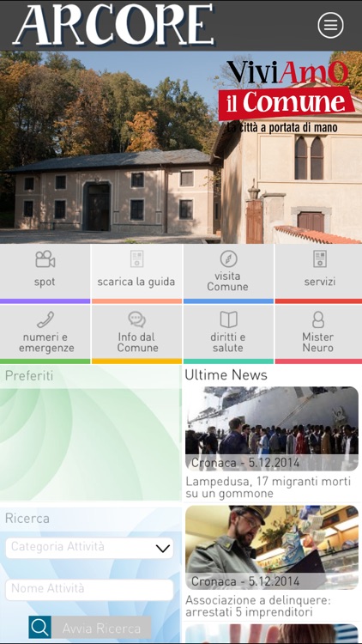362x644 pixels.
Task: Click the magnifier search icon
Action: click(39, 627)
